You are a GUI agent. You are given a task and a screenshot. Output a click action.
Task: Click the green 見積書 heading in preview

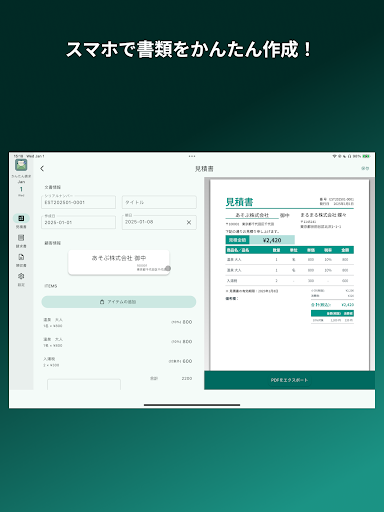pyautogui.click(x=239, y=202)
